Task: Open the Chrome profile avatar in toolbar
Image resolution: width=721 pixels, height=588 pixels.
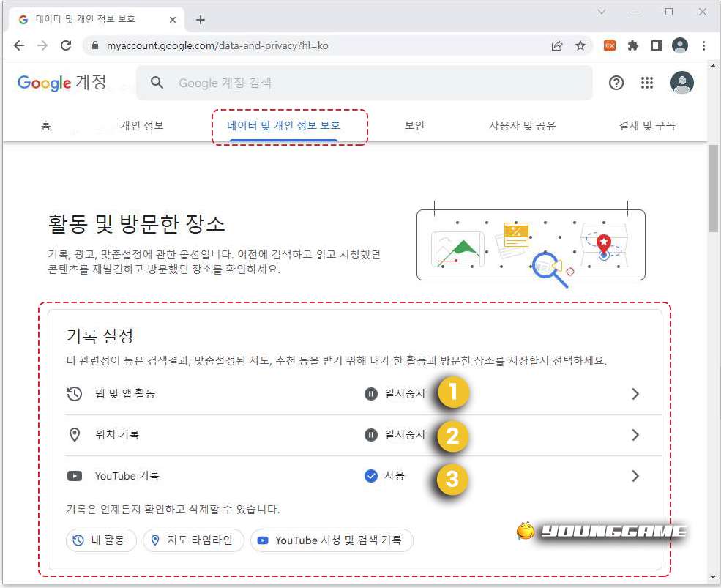Action: tap(679, 45)
